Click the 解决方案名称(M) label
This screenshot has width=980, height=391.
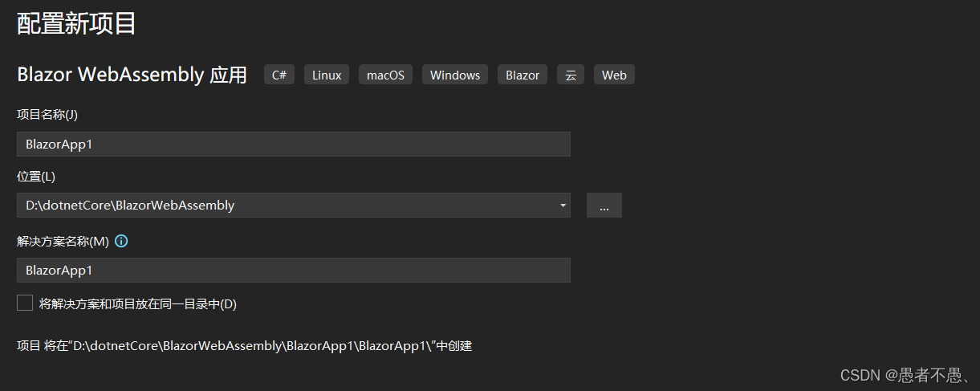pyautogui.click(x=63, y=241)
